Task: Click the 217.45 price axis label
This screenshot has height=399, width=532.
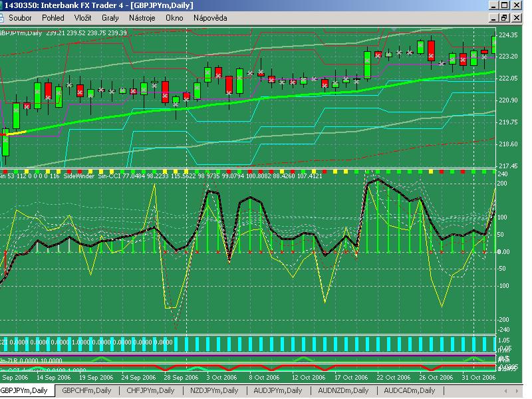Action: coord(508,166)
